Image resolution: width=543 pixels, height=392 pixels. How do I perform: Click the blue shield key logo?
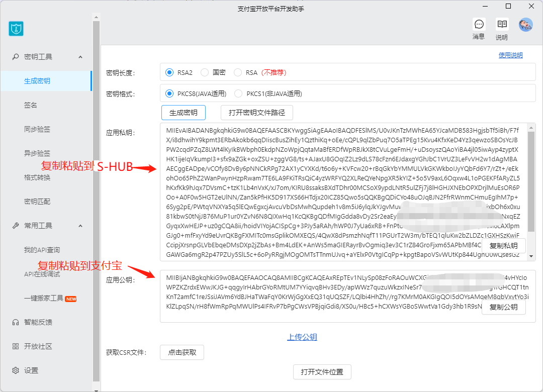(16, 29)
